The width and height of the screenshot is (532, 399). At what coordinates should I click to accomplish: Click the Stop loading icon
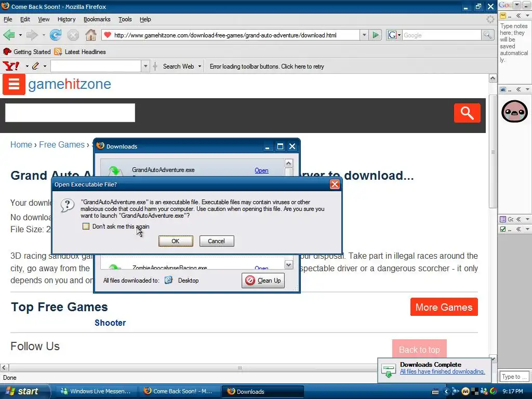pyautogui.click(x=73, y=35)
